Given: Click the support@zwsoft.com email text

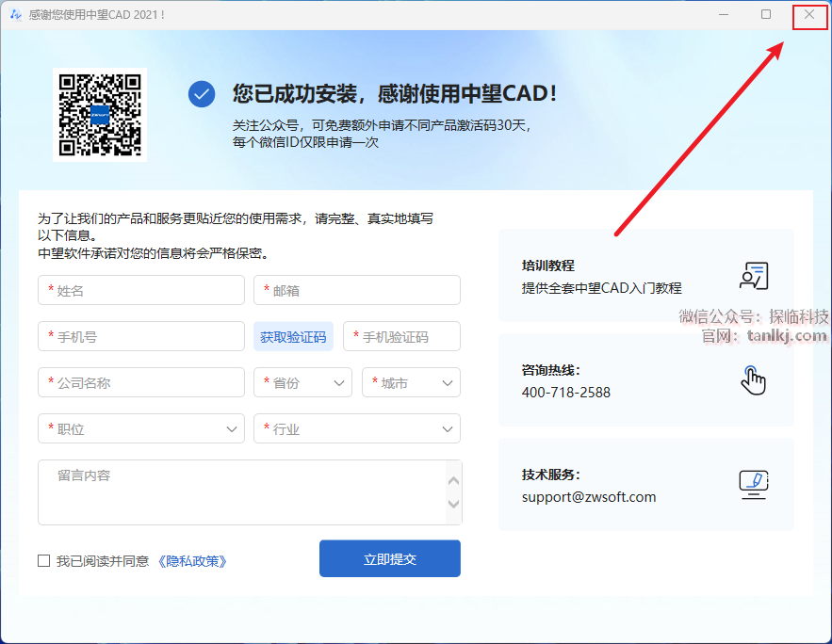Looking at the screenshot, I should [x=589, y=497].
